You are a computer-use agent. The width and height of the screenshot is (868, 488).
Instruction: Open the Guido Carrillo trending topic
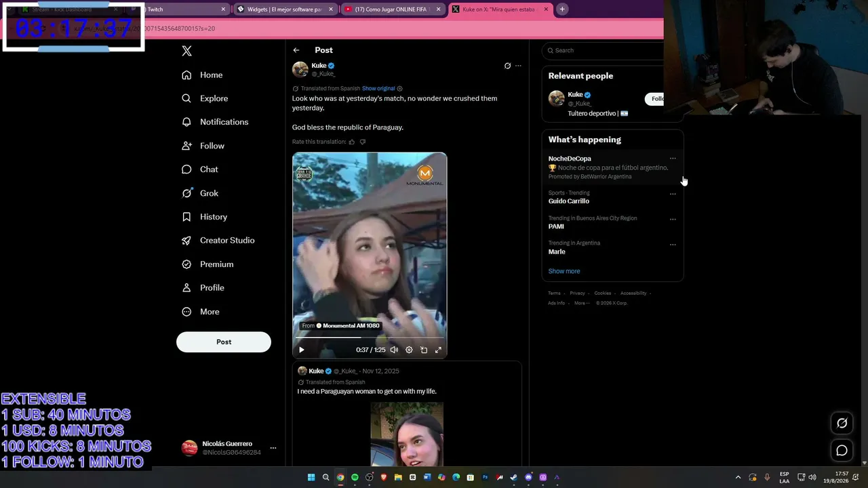569,201
